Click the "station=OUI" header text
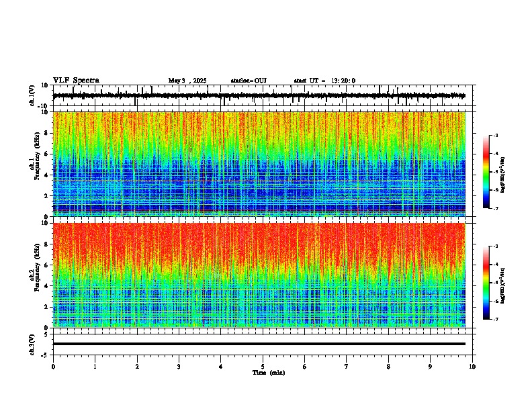 (249, 81)
